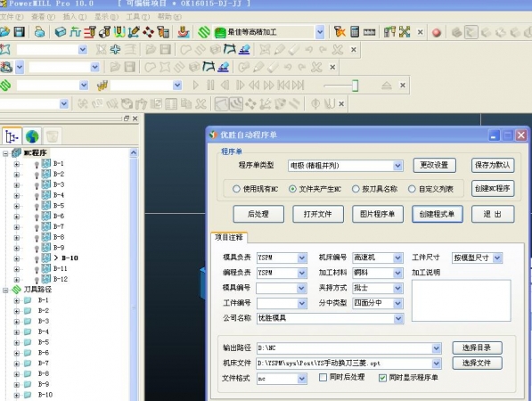Select 自定义列表 radio option
The image size is (532, 401).
click(x=412, y=189)
